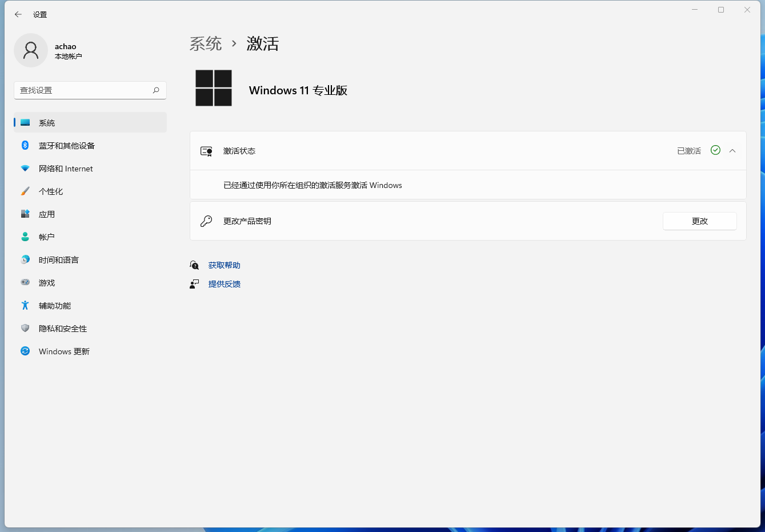The image size is (765, 532).
Task: Click the 更改 product key button
Action: coord(700,221)
